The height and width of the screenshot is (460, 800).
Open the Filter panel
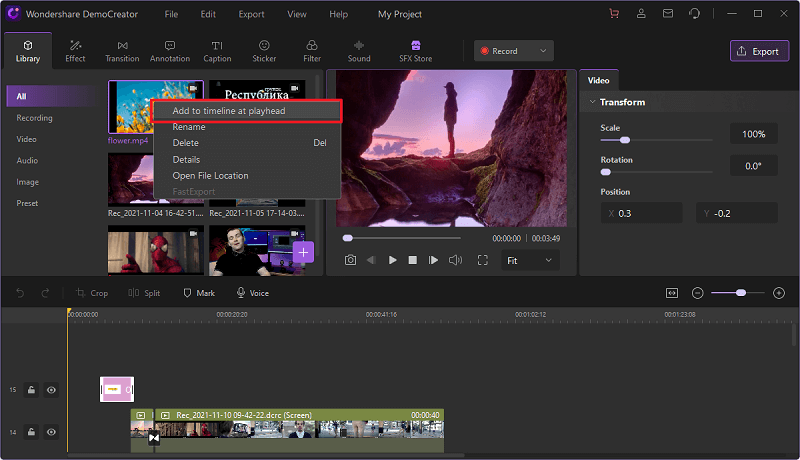tap(312, 51)
